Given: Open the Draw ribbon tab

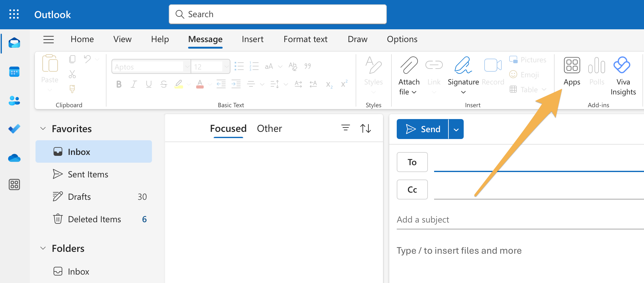Looking at the screenshot, I should (358, 39).
